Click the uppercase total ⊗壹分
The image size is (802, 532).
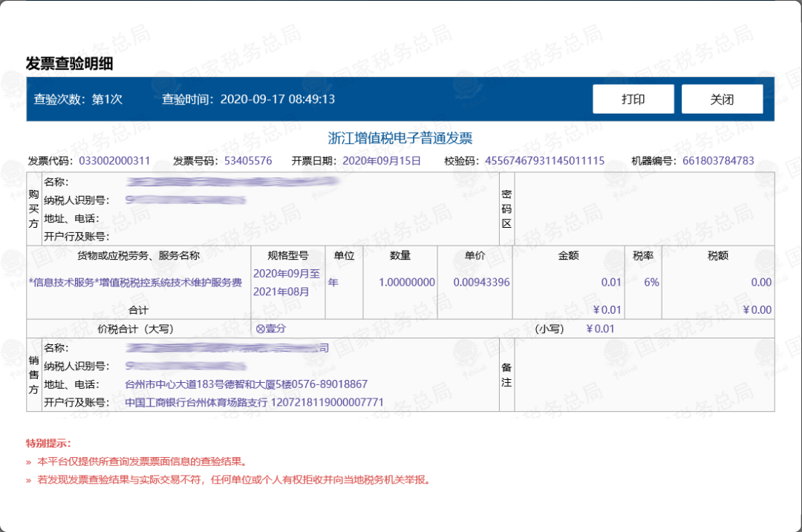270,329
